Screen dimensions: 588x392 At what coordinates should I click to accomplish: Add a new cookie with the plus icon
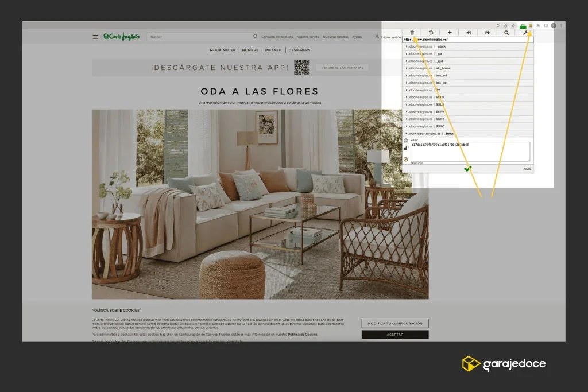pos(450,33)
